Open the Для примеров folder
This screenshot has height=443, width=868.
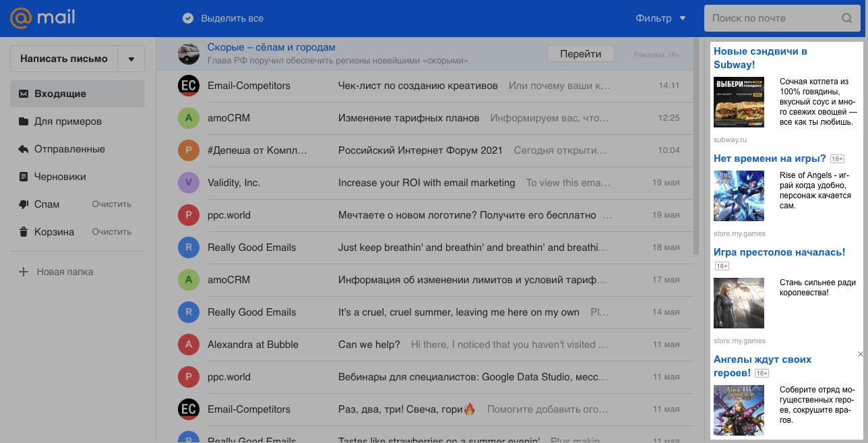pos(67,121)
